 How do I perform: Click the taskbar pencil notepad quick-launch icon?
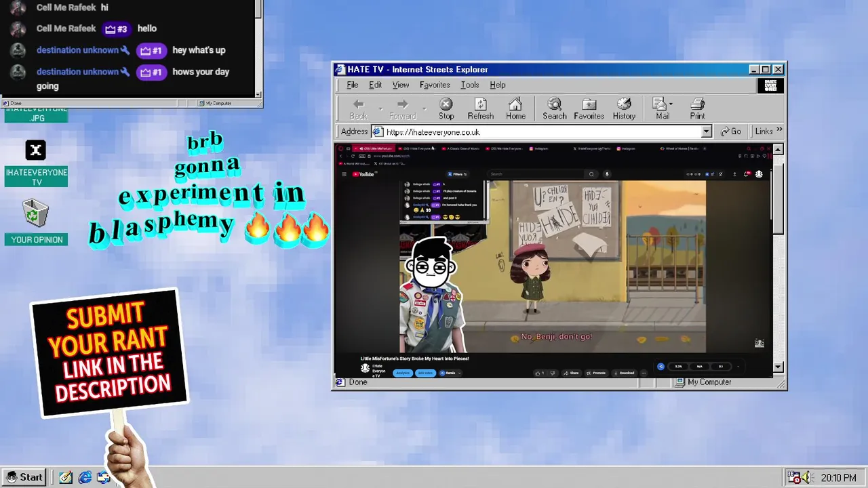point(66,477)
